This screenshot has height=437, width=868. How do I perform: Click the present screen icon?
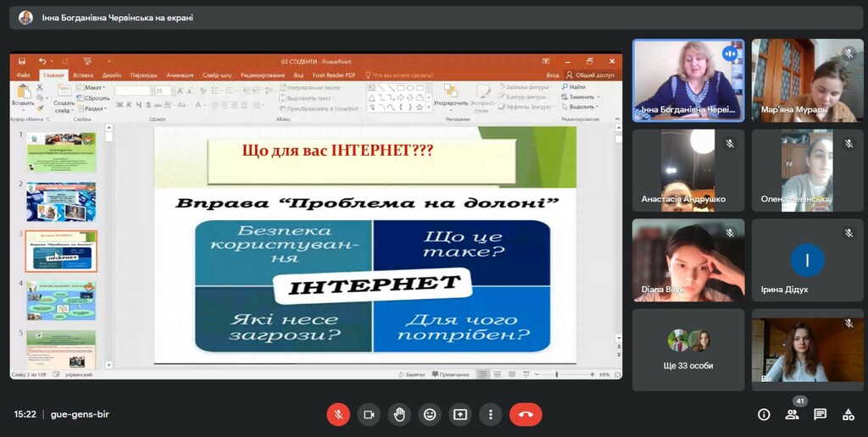[460, 414]
